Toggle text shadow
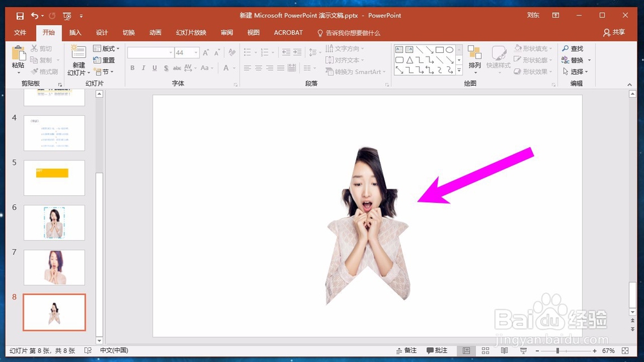Screen dimensions: 644x362 click(166, 68)
